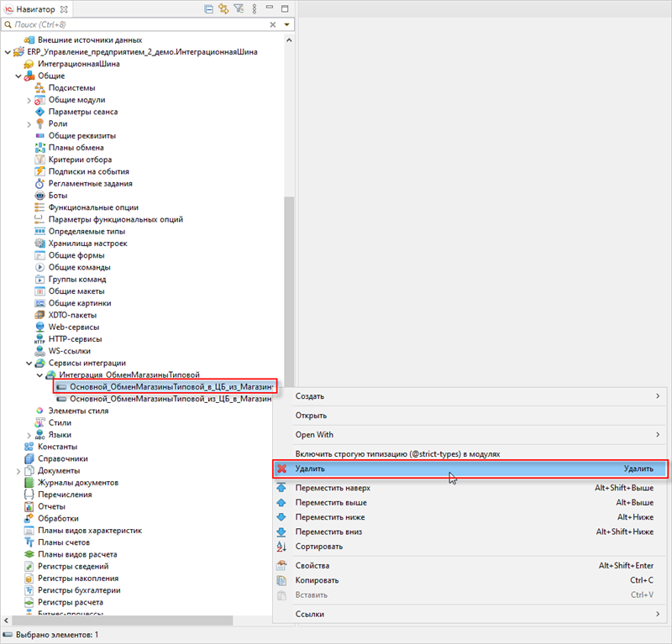Open the Navigator view menu (three dots)
The width and height of the screenshot is (672, 644).
click(253, 8)
